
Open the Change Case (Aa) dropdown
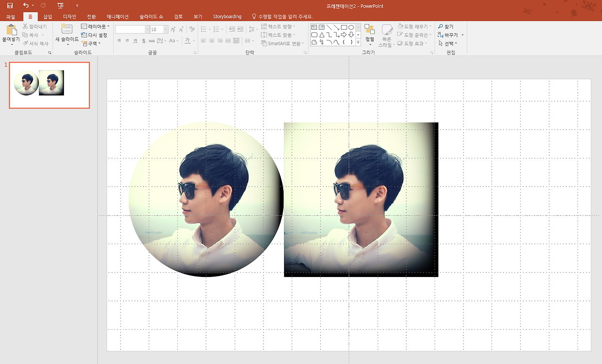[x=174, y=41]
